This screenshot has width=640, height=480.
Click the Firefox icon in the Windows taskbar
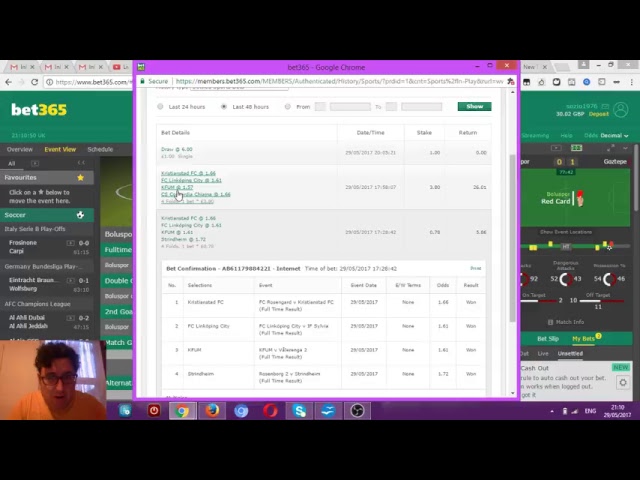212,411
